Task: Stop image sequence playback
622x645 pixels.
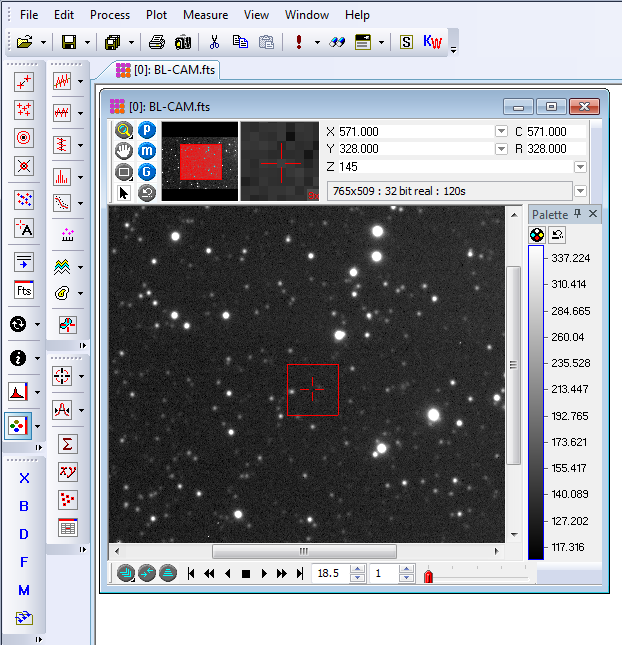Action: coord(246,573)
